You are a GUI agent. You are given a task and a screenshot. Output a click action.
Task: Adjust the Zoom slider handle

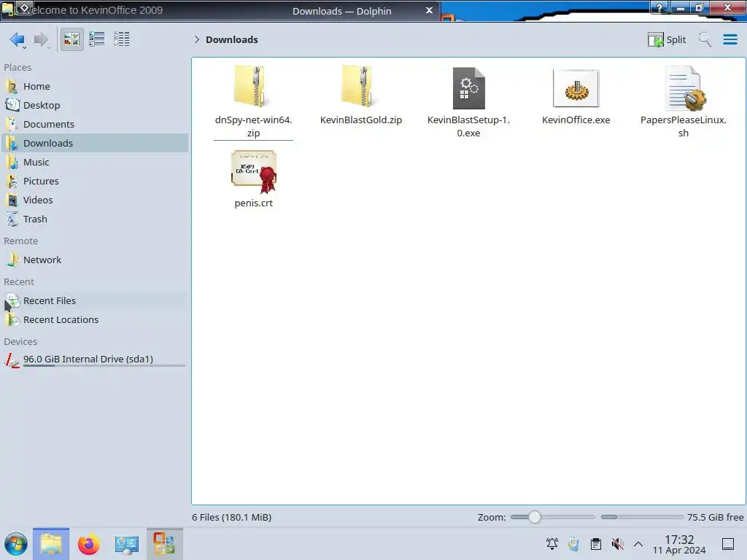click(535, 517)
